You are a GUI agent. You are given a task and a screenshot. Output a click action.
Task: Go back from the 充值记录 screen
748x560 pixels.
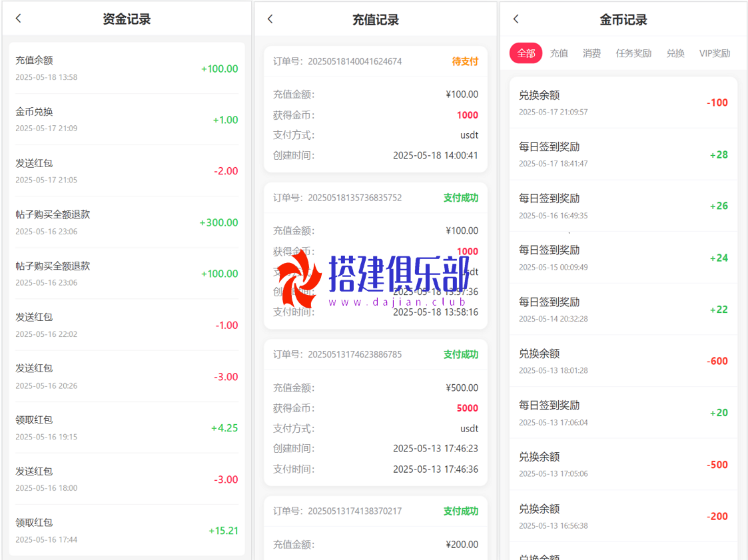click(x=270, y=19)
